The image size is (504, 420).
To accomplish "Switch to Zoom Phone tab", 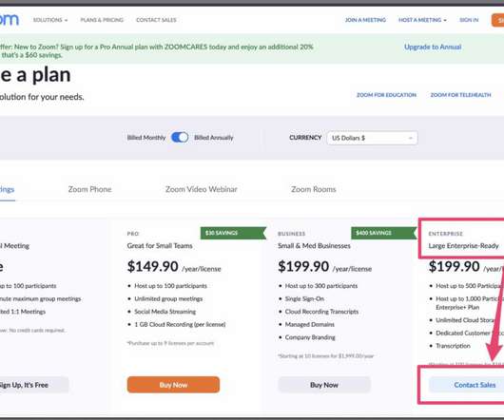I will point(89,189).
